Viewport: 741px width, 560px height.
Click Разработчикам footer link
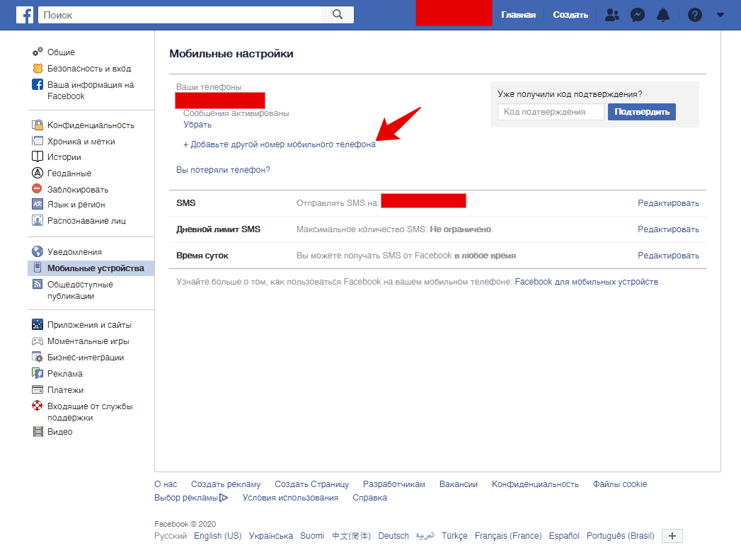pos(394,484)
